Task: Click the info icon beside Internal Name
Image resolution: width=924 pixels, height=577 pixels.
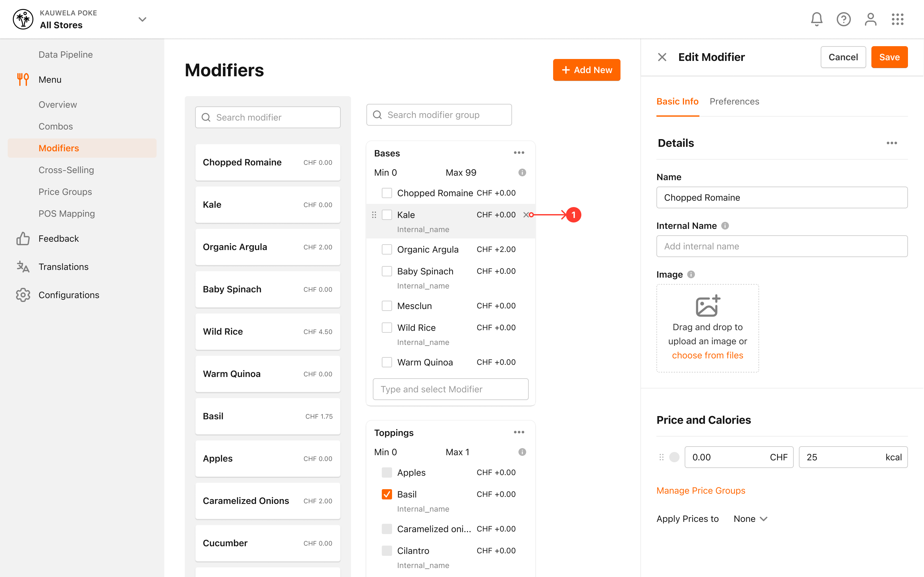Action: pyautogui.click(x=725, y=226)
